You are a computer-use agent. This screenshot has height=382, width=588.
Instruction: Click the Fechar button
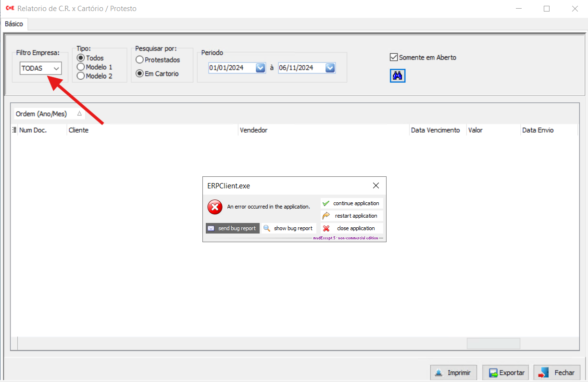(x=557, y=372)
